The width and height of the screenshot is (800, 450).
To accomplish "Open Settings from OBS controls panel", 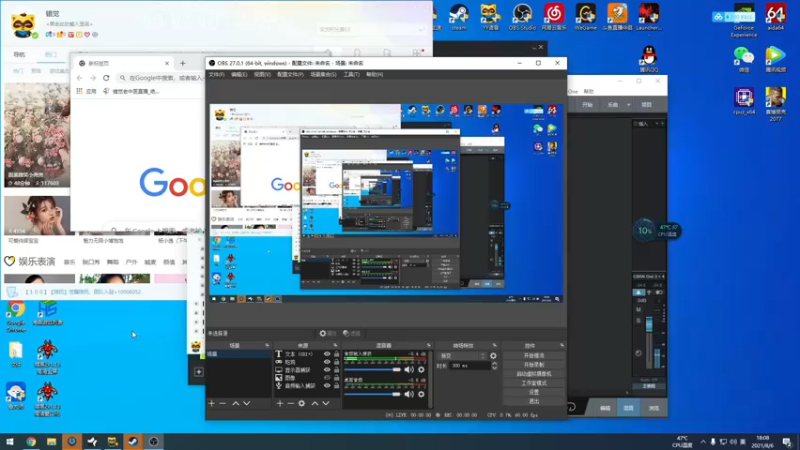I will [x=534, y=392].
